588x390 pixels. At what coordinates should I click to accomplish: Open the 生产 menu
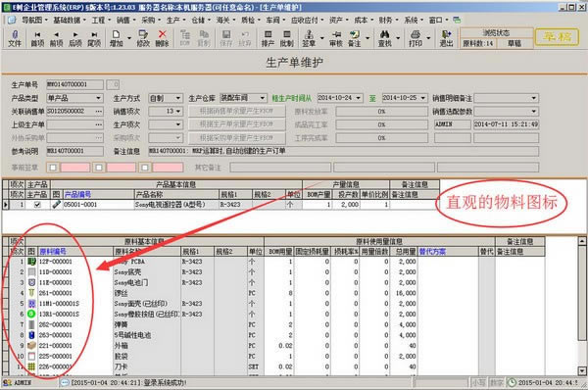coord(175,20)
